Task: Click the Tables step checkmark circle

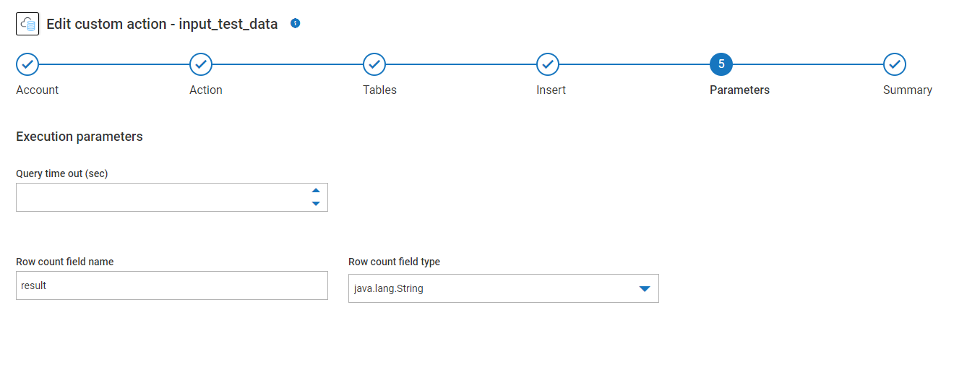Action: 374,64
